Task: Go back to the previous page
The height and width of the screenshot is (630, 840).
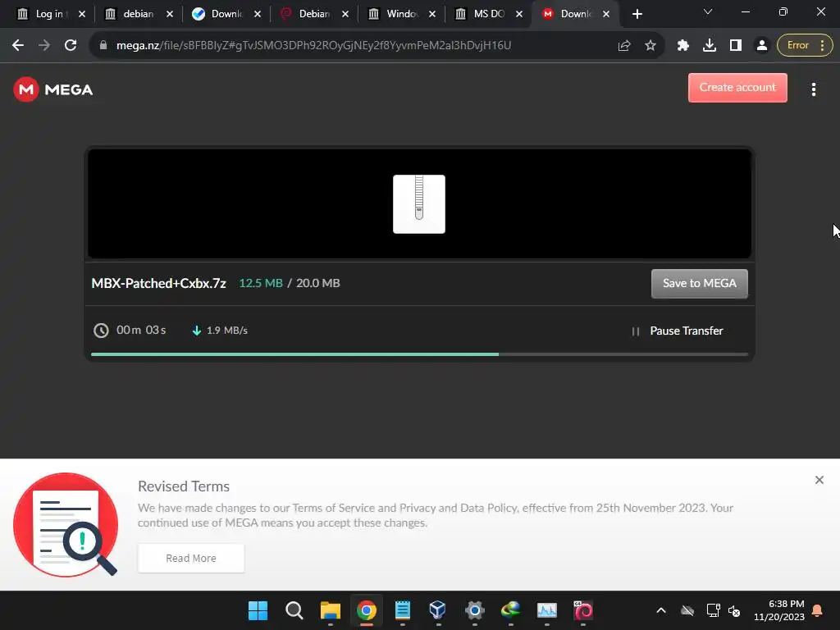Action: click(x=18, y=46)
